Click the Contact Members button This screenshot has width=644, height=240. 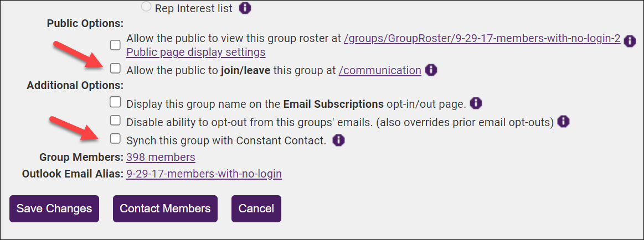tap(165, 208)
